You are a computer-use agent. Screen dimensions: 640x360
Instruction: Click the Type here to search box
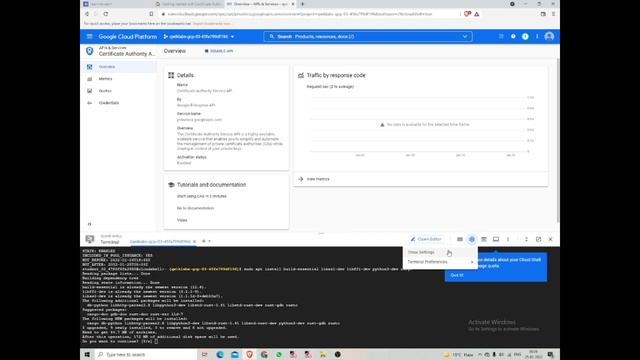[145, 354]
